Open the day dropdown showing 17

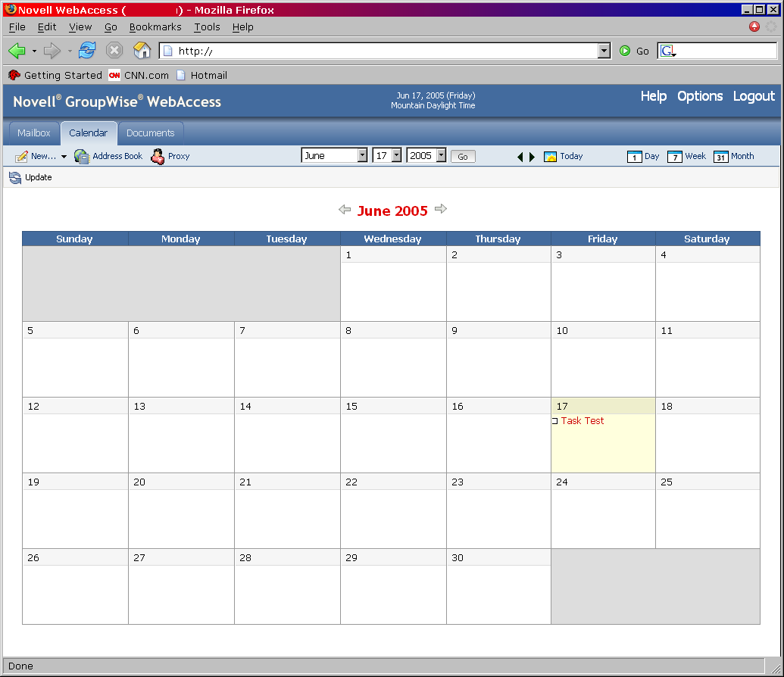point(396,154)
